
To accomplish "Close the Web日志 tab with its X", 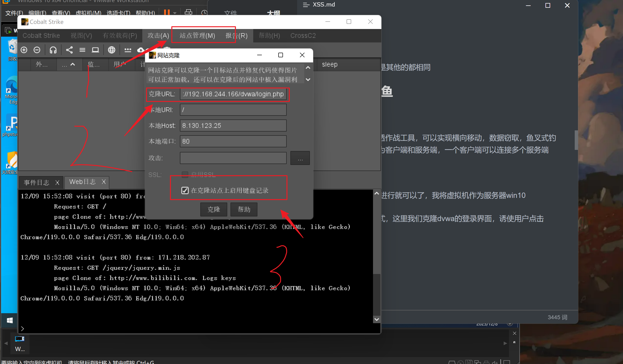I will coord(104,182).
